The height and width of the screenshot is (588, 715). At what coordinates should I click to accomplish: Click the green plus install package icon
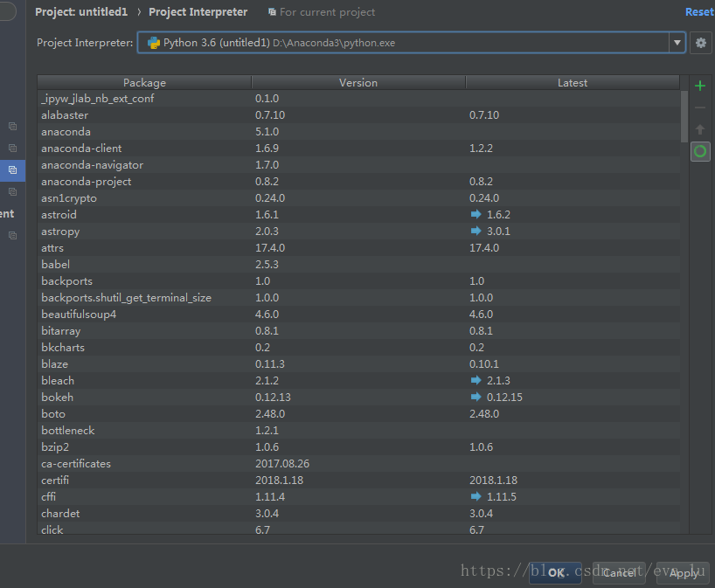pyautogui.click(x=700, y=86)
